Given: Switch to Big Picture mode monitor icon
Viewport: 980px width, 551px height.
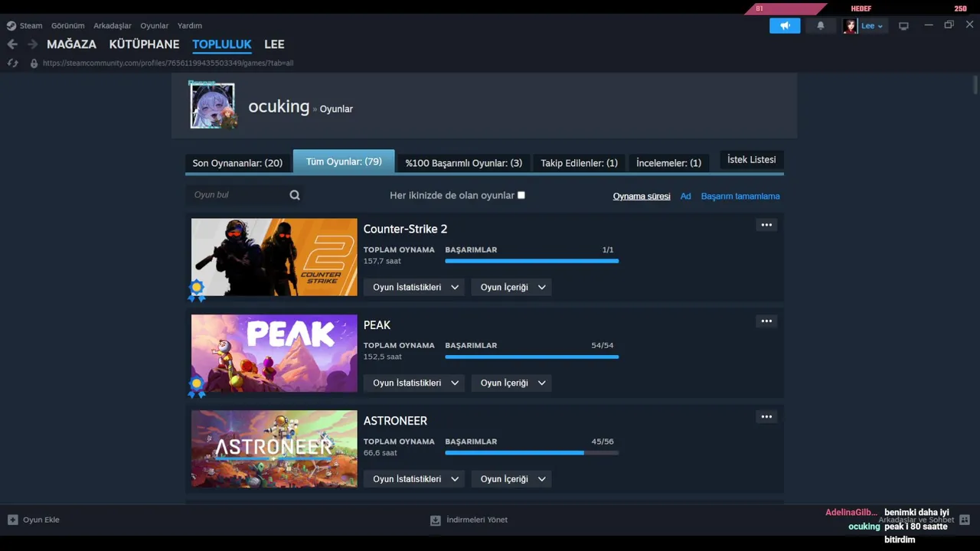Looking at the screenshot, I should (x=903, y=26).
